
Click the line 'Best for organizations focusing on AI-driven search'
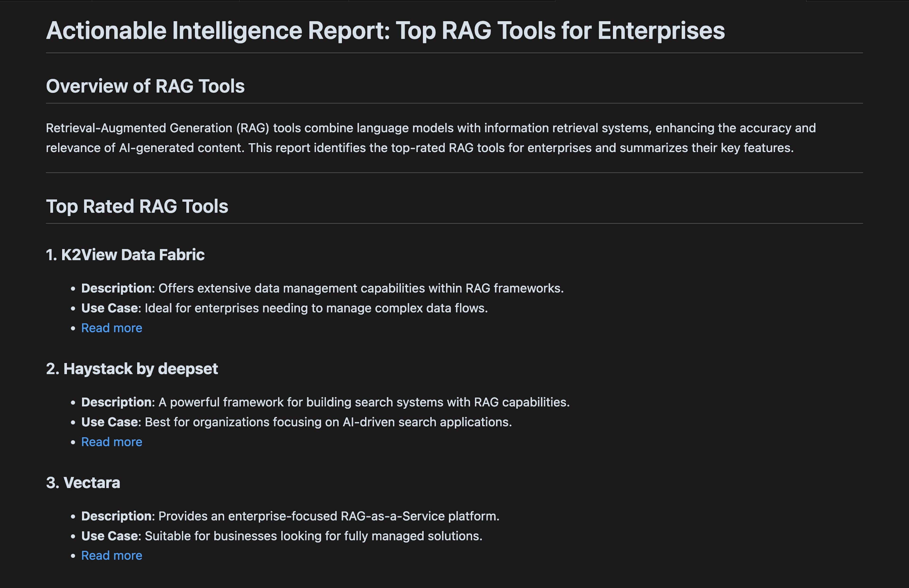click(x=296, y=422)
